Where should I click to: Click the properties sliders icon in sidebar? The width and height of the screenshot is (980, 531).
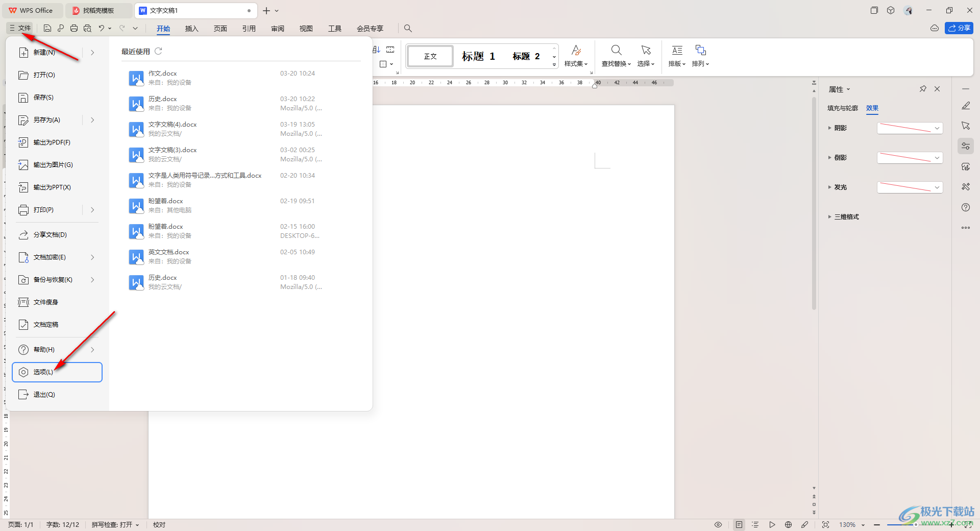tap(966, 146)
